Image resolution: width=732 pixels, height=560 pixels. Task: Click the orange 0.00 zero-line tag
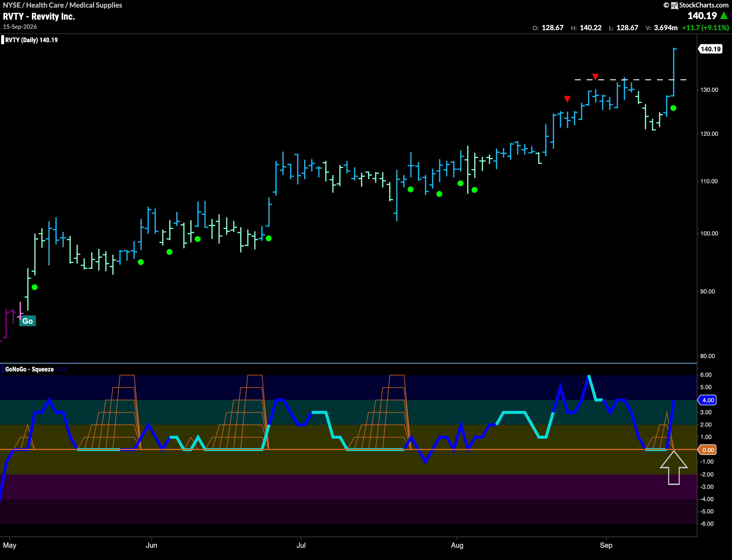707,450
